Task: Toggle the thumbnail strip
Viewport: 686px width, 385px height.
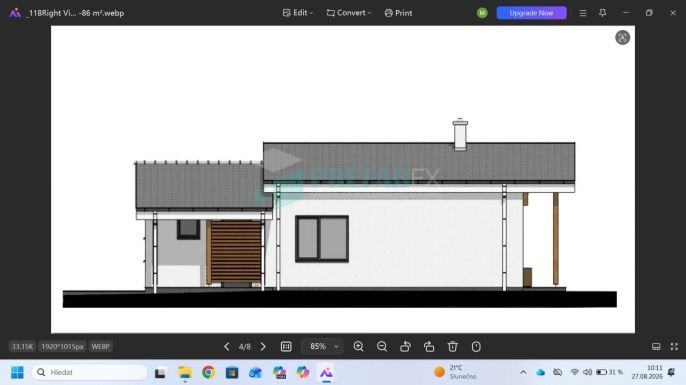Action: pyautogui.click(x=656, y=346)
